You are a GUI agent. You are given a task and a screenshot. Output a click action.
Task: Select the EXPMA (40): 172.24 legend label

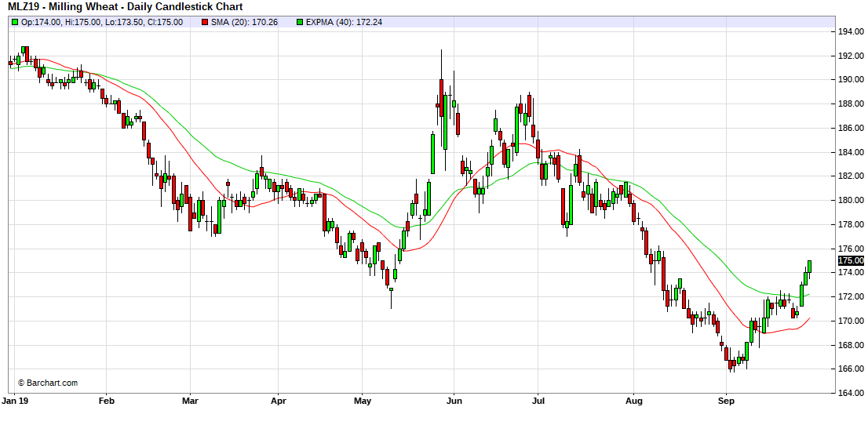point(343,22)
